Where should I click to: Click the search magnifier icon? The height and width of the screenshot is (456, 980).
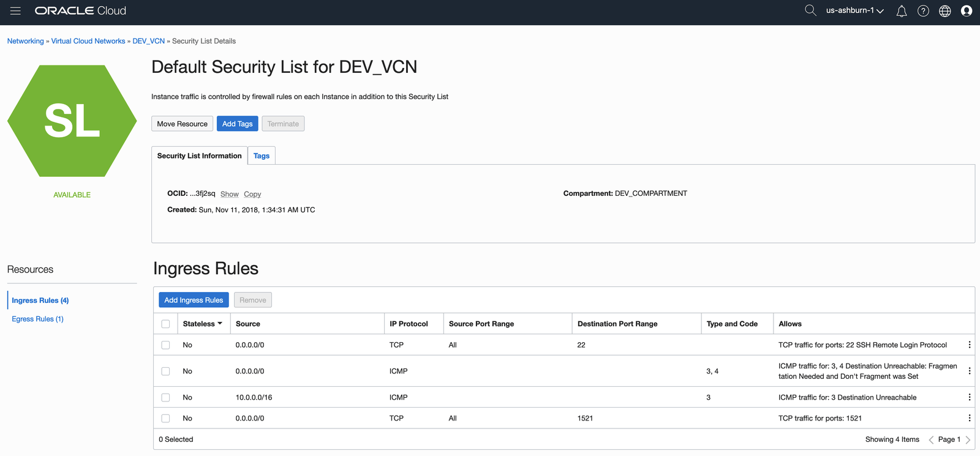point(810,10)
